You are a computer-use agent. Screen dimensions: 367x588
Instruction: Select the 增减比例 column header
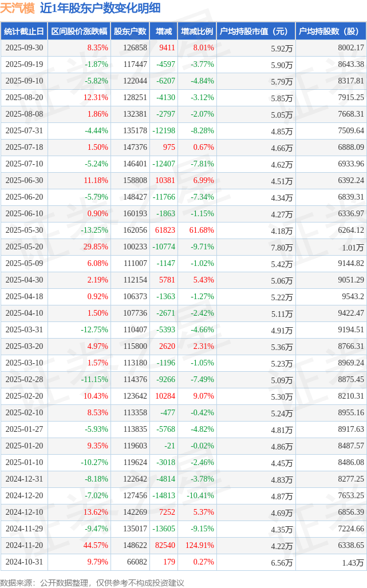click(x=197, y=31)
